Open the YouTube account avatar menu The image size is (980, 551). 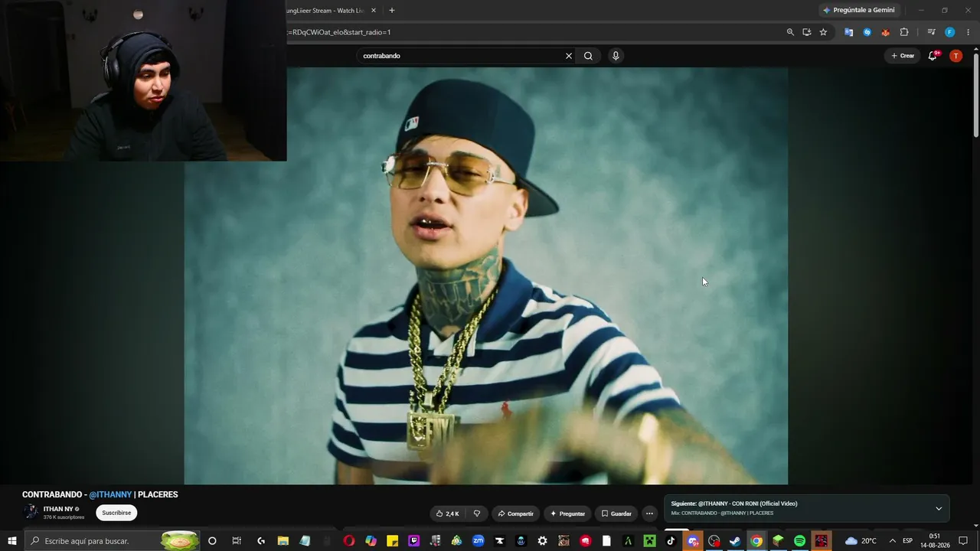point(955,56)
